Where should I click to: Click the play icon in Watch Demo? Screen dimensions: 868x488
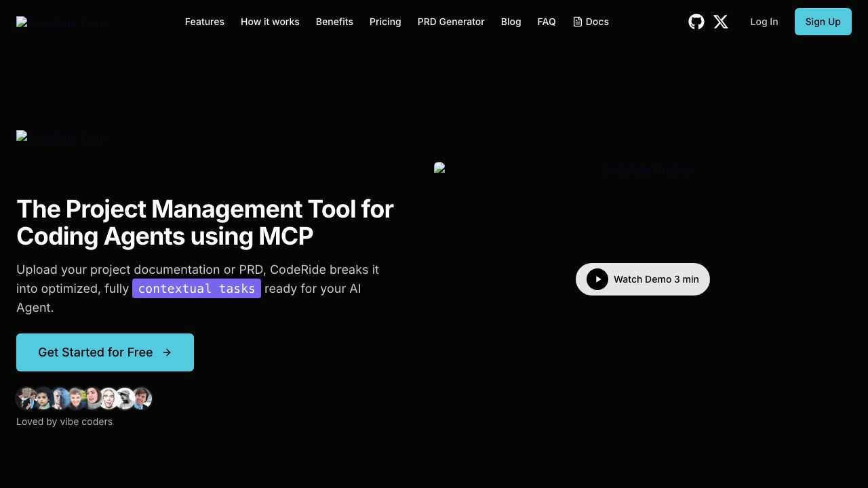click(x=597, y=279)
